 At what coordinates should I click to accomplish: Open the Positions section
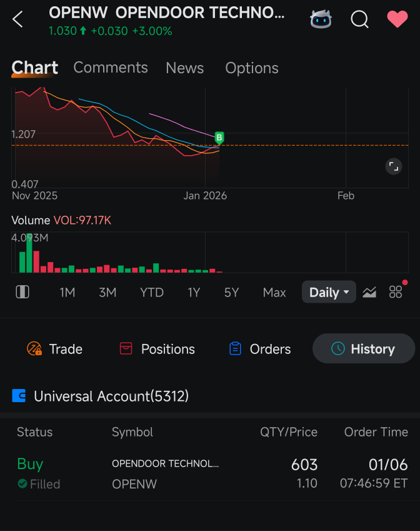coord(157,349)
